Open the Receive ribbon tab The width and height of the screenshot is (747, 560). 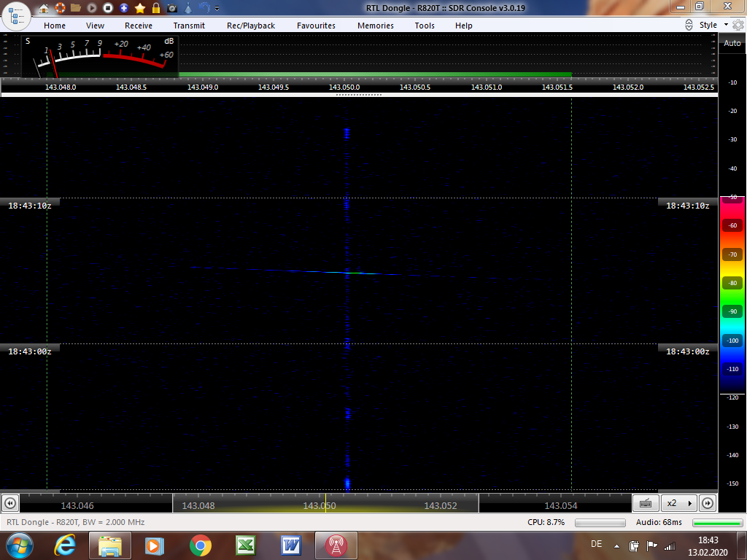tap(139, 26)
